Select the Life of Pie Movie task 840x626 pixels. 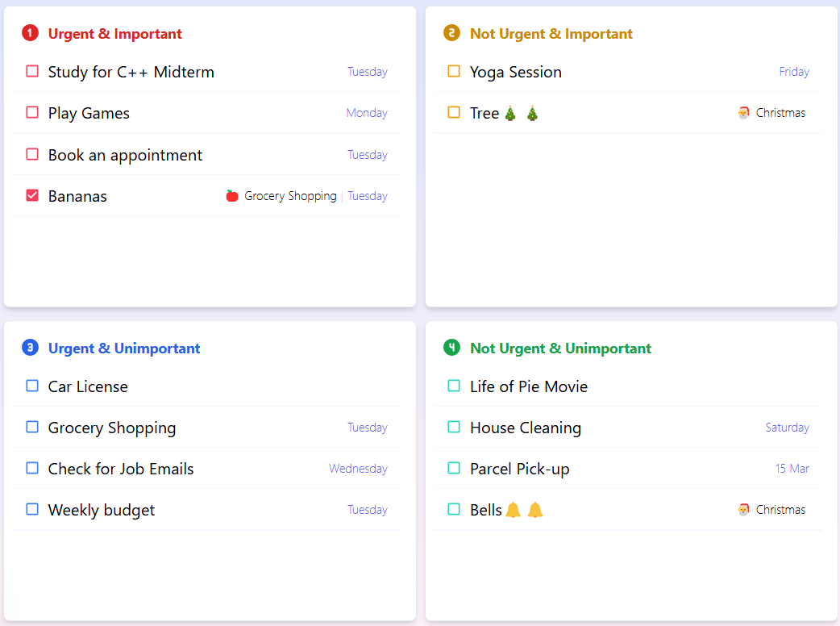529,386
